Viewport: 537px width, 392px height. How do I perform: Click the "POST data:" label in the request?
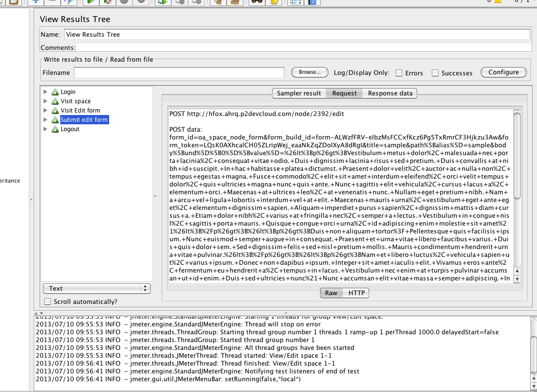click(x=186, y=129)
